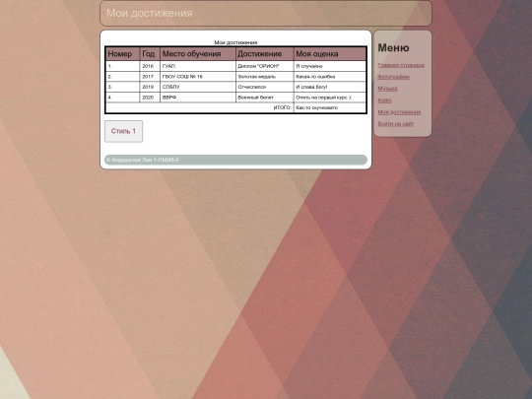This screenshot has height=399, width=532.
Task: Open "Мои достижения" link in the Меню panel
Action: 399,112
